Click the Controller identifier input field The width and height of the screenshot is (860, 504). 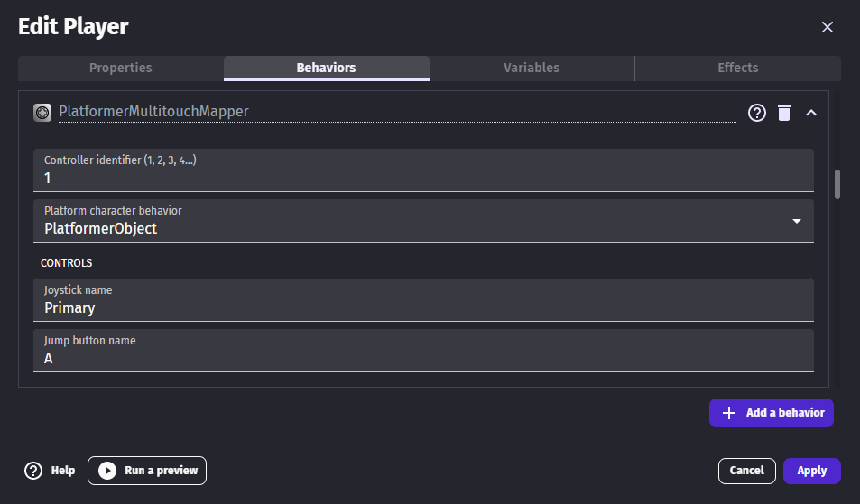point(424,178)
